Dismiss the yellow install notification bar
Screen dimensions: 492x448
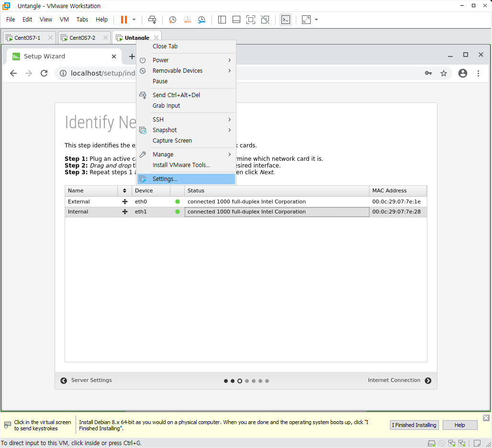486,418
